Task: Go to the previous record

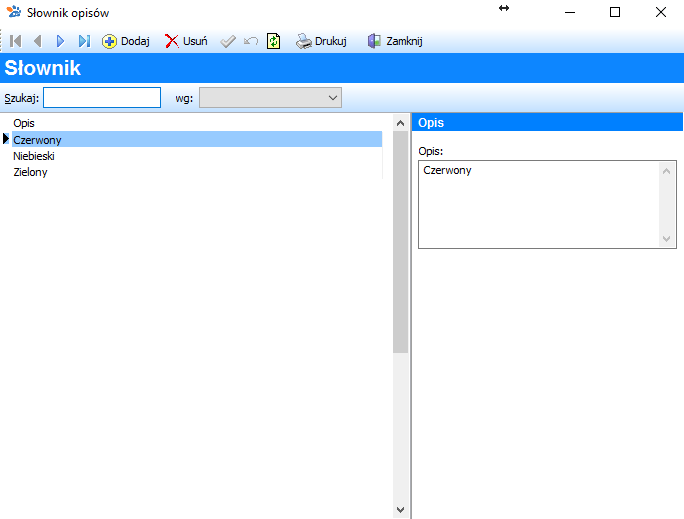Action: click(38, 41)
